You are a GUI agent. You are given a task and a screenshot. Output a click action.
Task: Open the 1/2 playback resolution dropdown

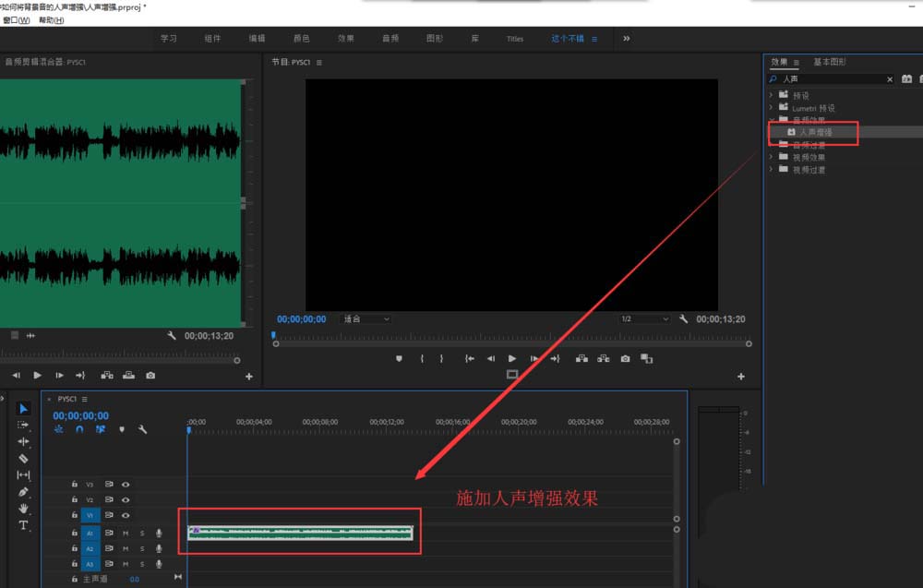(x=644, y=319)
